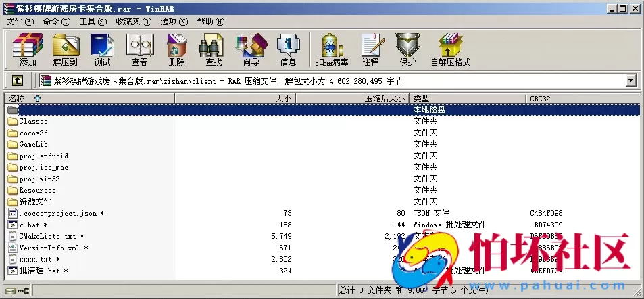Select the .cocos-project.json file icon
The image size is (644, 299).
[13, 214]
